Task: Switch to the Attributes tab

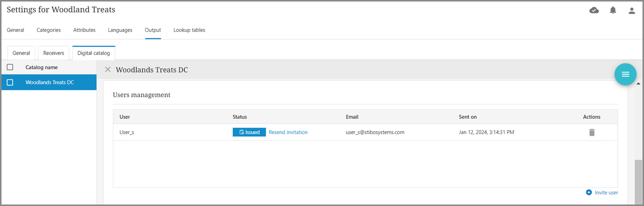Action: 84,30
